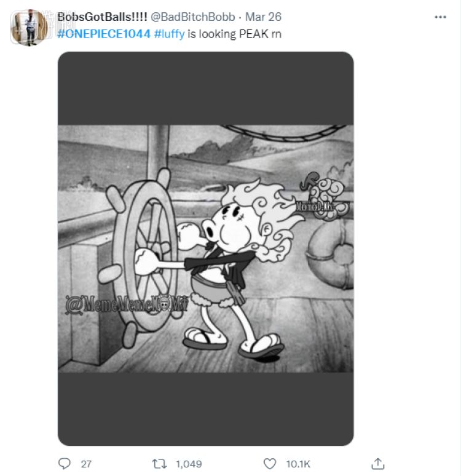Click the #ONEPIECE1044 hashtag
This screenshot has height=476, width=461.
pos(104,34)
